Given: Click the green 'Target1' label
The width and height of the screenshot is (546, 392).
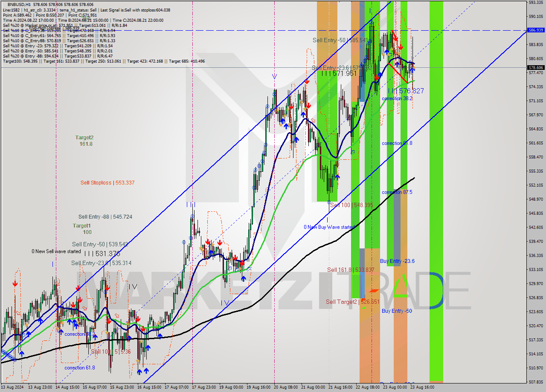Looking at the screenshot, I should click(x=81, y=225).
